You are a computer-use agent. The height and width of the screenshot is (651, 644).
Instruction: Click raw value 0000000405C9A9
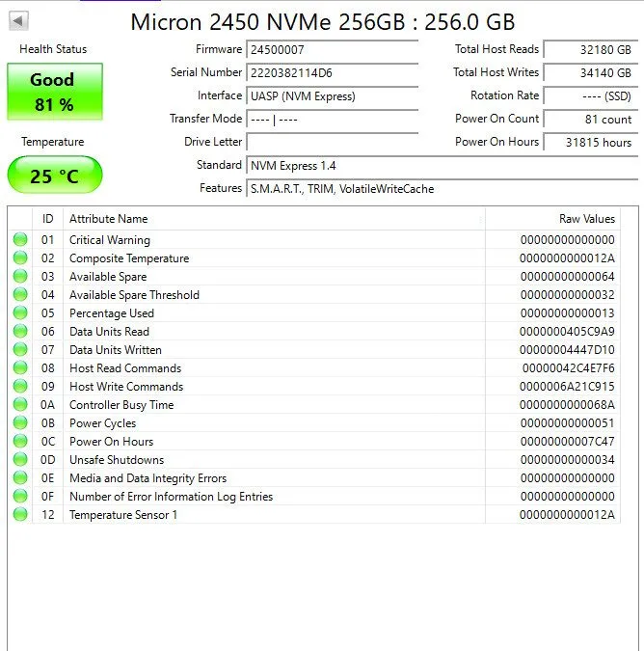point(567,332)
